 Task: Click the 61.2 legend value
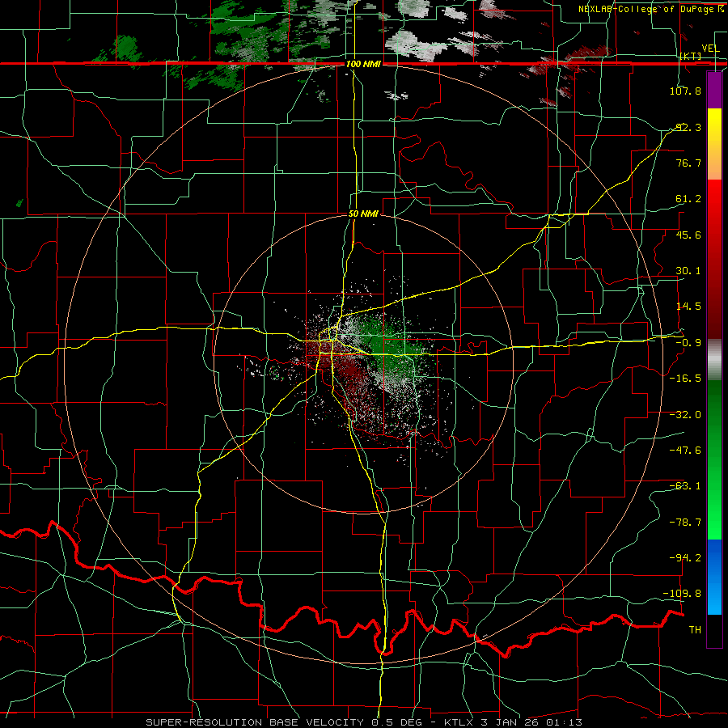point(688,199)
